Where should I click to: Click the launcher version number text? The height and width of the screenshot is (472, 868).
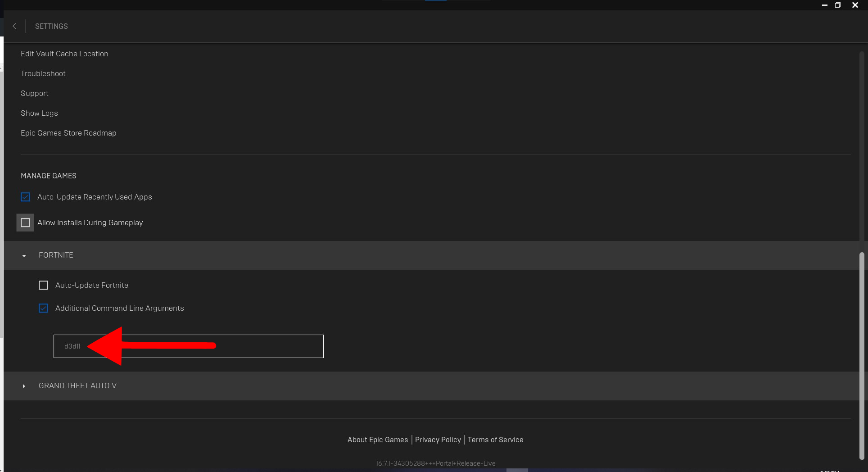tap(436, 463)
